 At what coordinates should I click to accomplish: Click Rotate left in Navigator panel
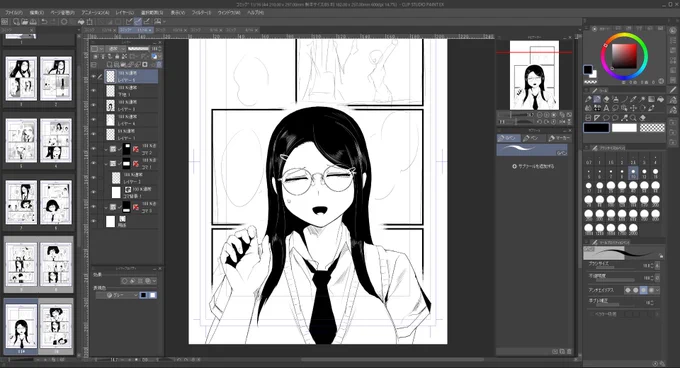539,122
